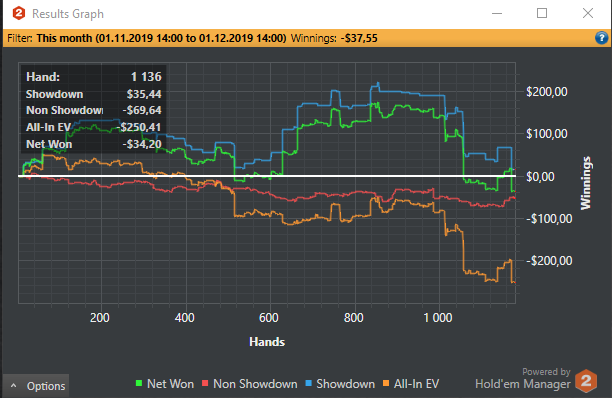This screenshot has height=398, width=612.
Task: Click the $200,00 axis label
Action: 546,92
